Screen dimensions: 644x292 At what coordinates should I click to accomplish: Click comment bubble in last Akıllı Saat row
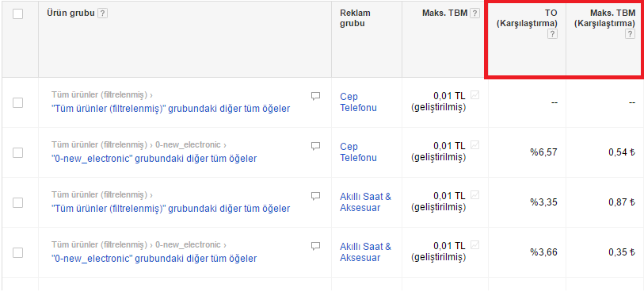pos(315,246)
